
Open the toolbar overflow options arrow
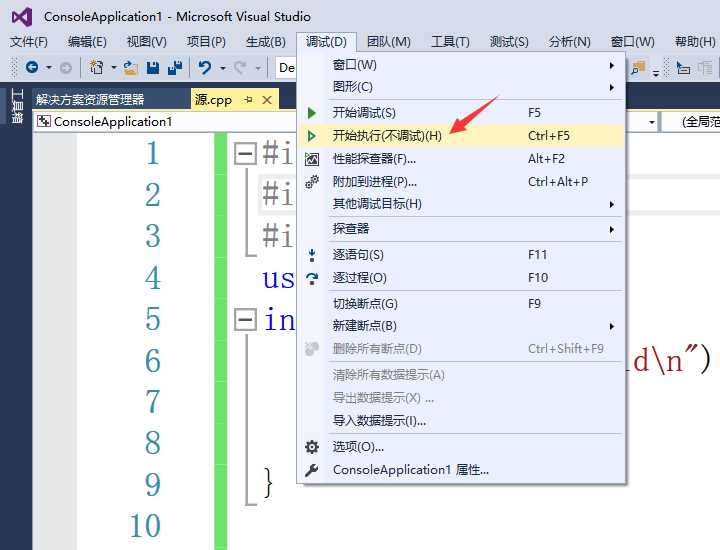[656, 73]
